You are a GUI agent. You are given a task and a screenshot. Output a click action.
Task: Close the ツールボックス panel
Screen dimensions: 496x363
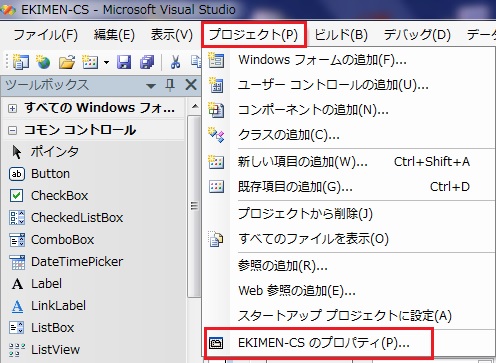[x=191, y=85]
